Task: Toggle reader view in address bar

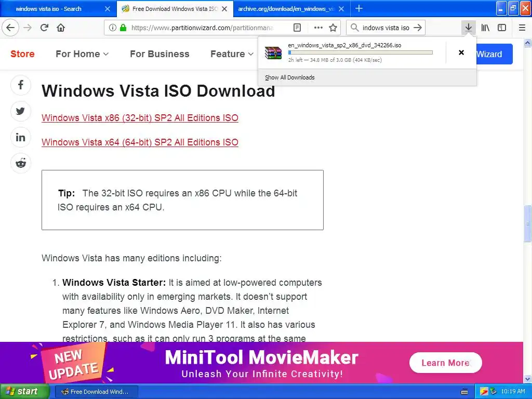Action: click(x=297, y=28)
